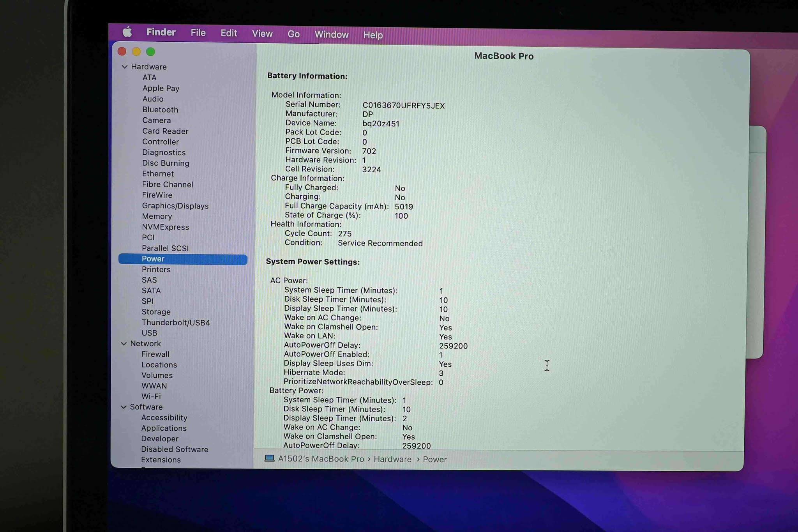Click A1502's MacBook Pro in path bar

(x=321, y=459)
